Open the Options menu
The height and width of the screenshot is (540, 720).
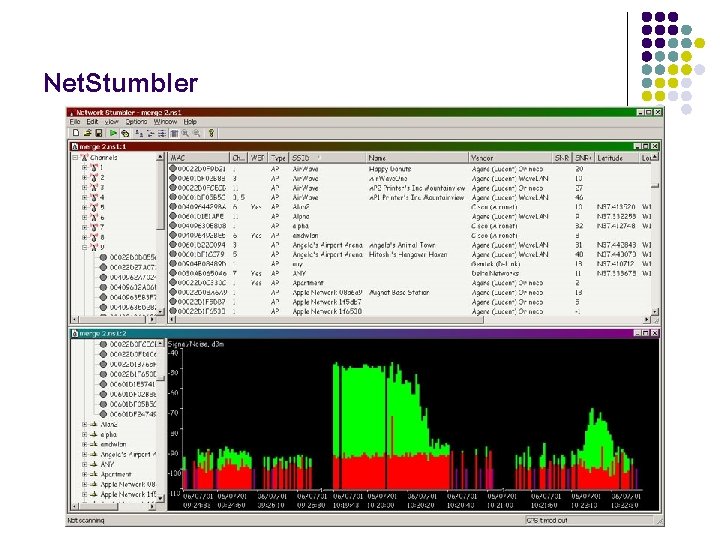[x=136, y=122]
